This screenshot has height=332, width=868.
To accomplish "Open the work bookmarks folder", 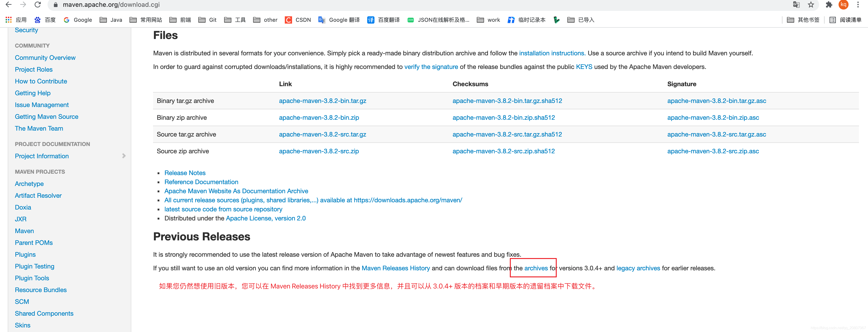I will click(x=488, y=20).
